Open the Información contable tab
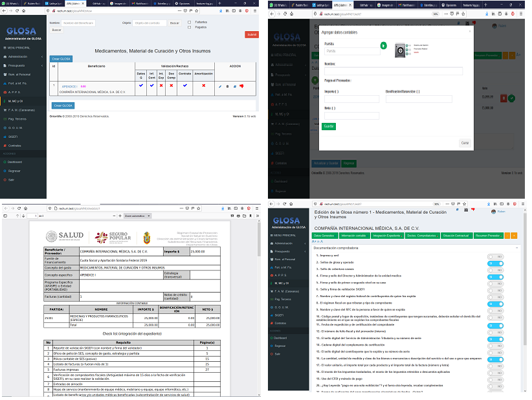The height and width of the screenshot is (400, 532). coord(355,236)
